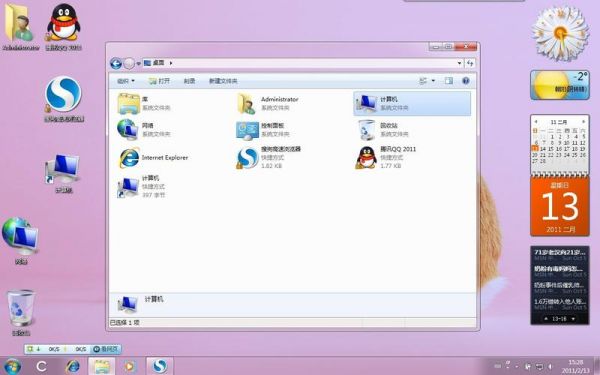This screenshot has height=375, width=600.
Task: Open the address bar history dropdown arrow
Action: click(x=459, y=63)
